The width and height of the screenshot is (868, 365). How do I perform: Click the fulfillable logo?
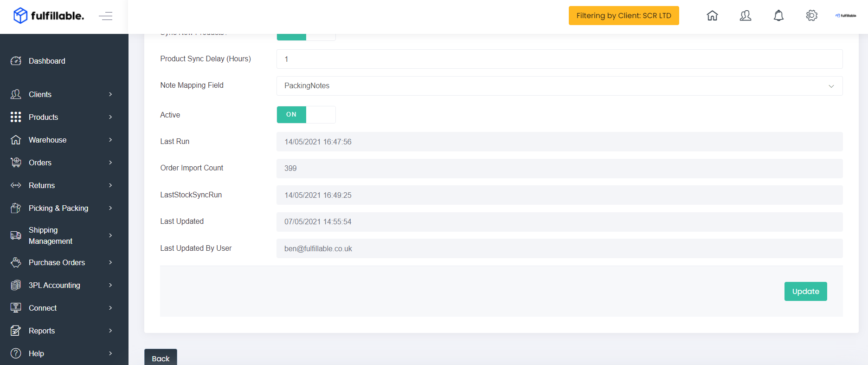click(49, 16)
